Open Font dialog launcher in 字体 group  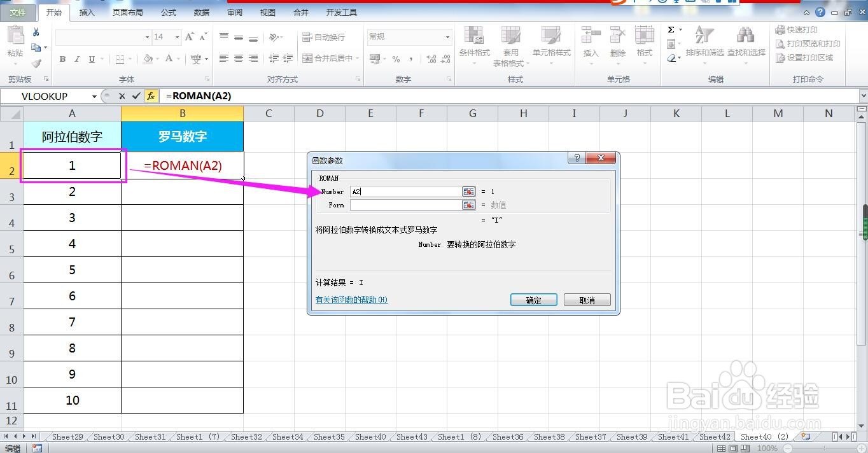207,80
